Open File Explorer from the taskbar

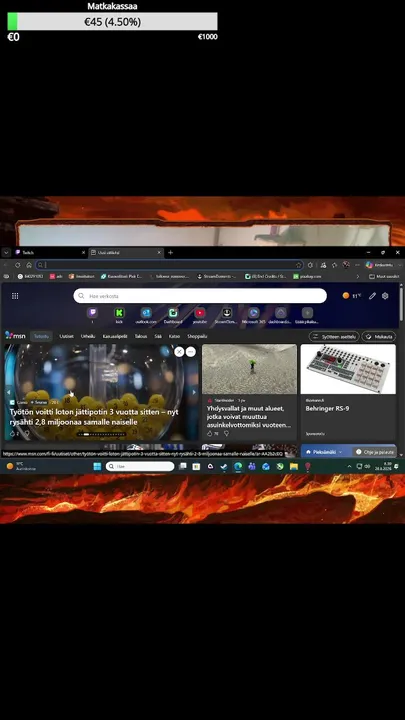coord(294,467)
